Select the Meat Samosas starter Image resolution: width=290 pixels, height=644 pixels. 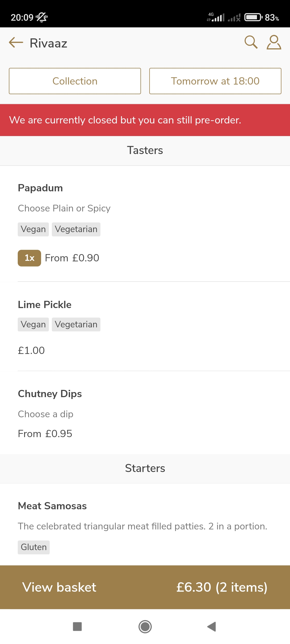point(52,506)
